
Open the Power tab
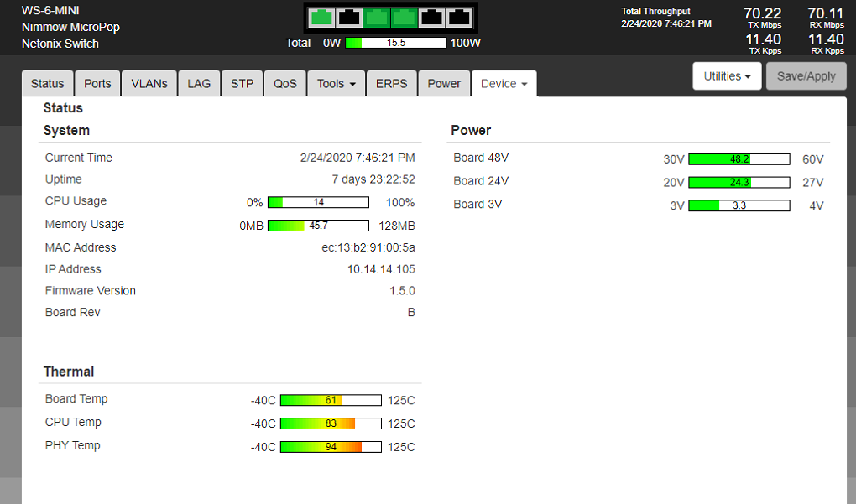444,84
